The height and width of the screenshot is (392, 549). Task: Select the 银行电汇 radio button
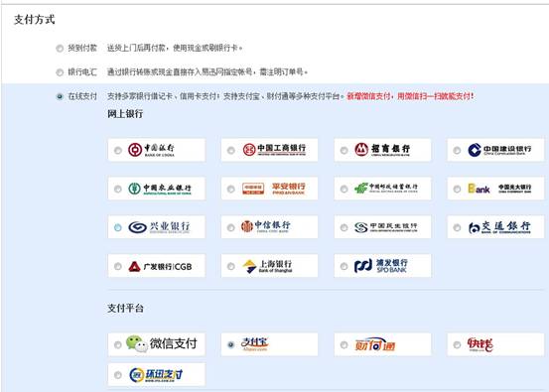(x=60, y=72)
